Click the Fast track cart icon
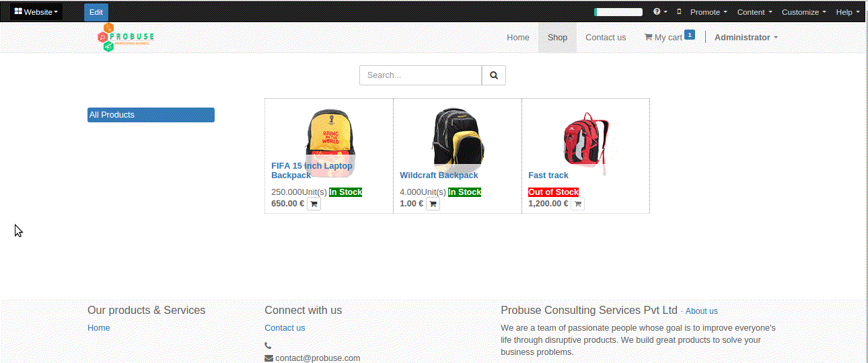The image size is (868, 363). [577, 204]
